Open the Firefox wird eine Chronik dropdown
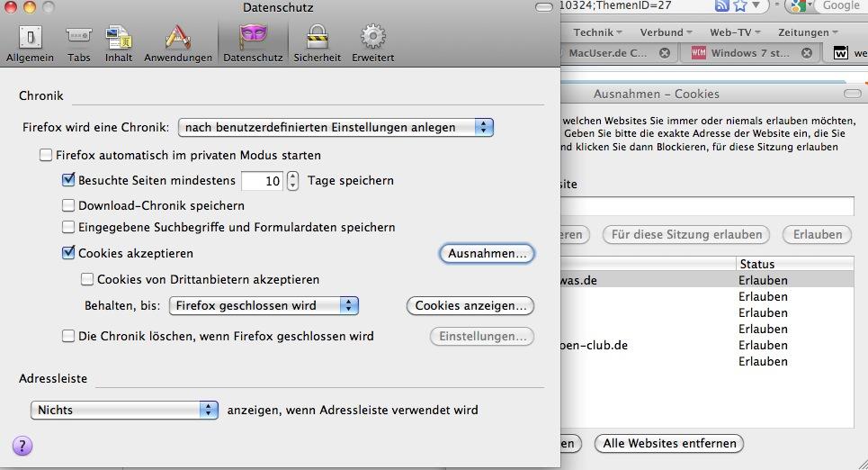868x470 pixels. [336, 127]
